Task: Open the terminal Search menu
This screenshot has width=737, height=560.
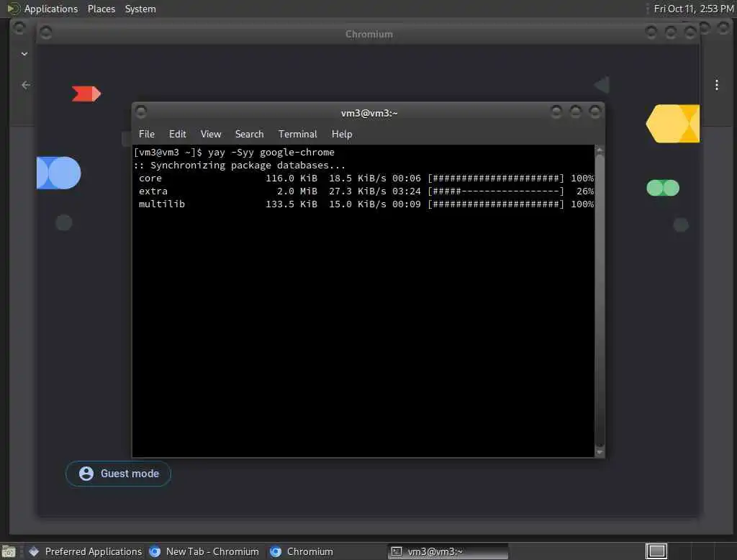Action: 249,134
